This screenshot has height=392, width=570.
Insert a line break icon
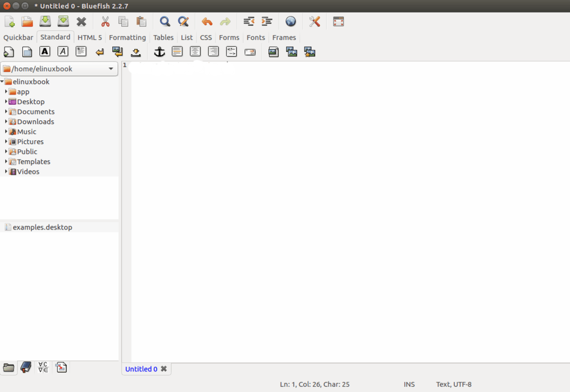[x=99, y=52]
